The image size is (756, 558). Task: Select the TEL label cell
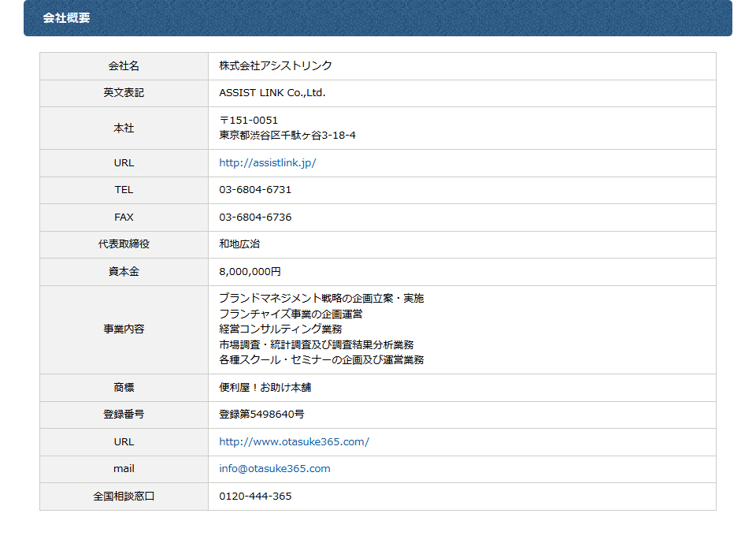point(124,190)
